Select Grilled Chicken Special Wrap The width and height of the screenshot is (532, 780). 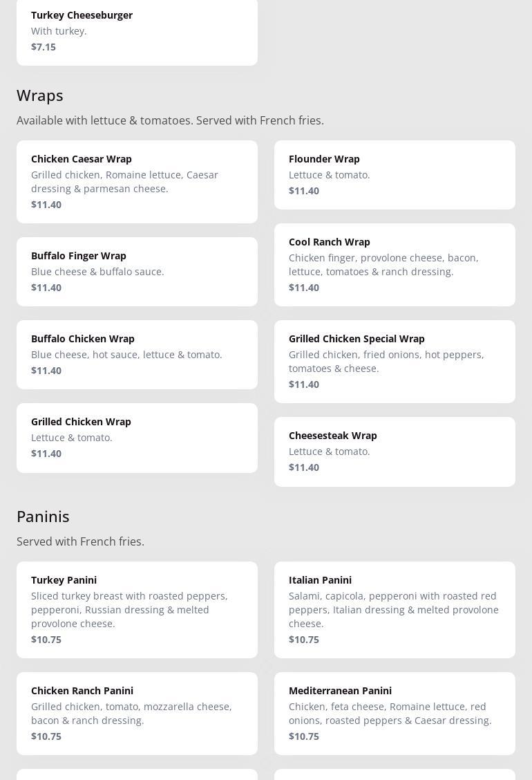395,362
